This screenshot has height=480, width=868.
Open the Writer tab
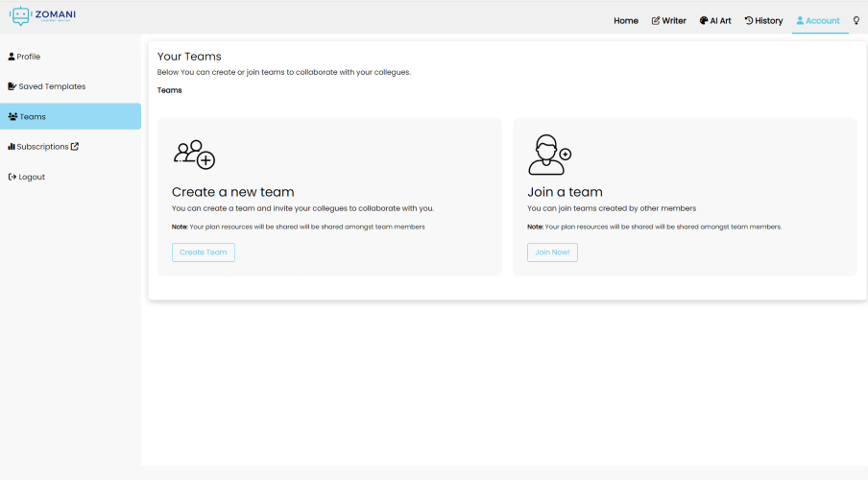point(668,20)
